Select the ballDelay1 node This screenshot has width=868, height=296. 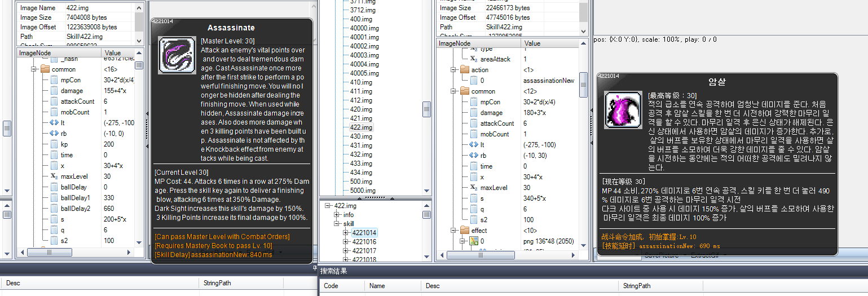click(x=76, y=198)
